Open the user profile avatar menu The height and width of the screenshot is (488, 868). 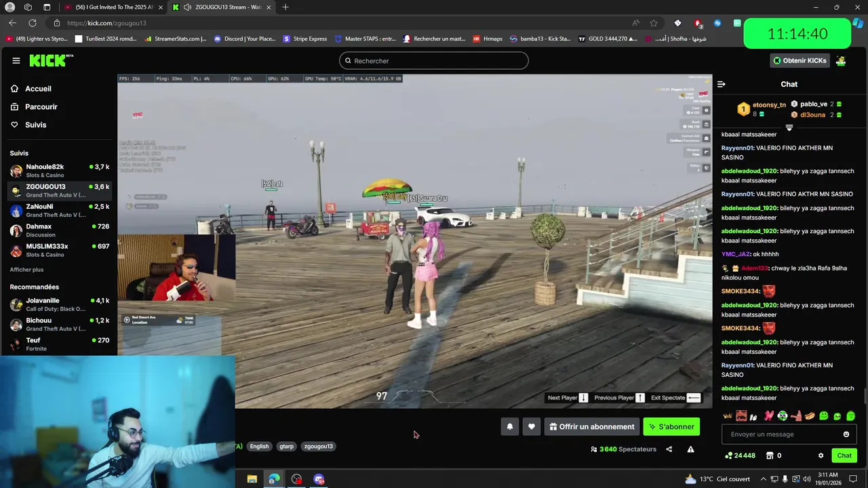point(841,60)
